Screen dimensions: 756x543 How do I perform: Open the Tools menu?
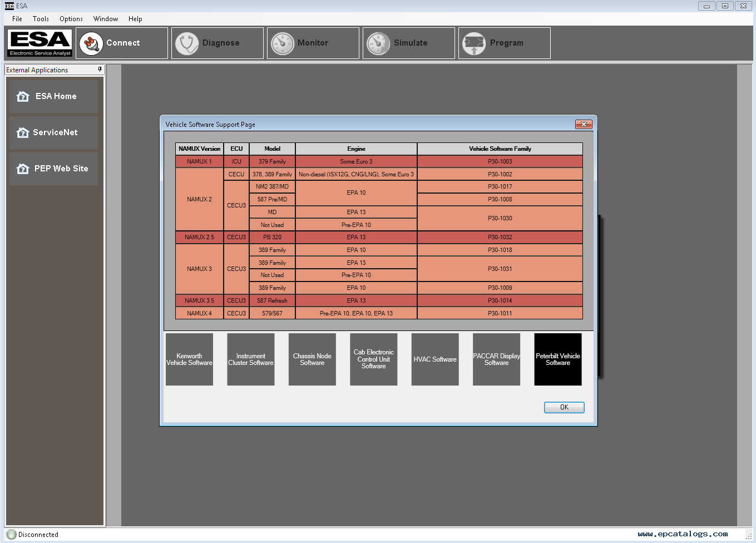pos(41,19)
